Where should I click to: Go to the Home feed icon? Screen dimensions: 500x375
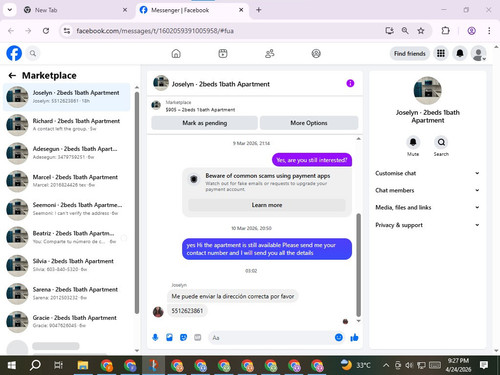pos(176,53)
